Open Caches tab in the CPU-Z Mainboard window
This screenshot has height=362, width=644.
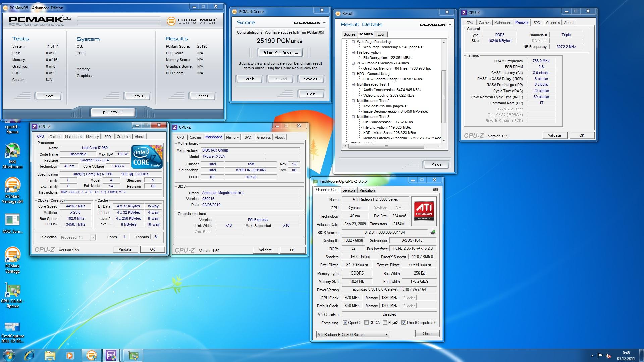[195, 137]
